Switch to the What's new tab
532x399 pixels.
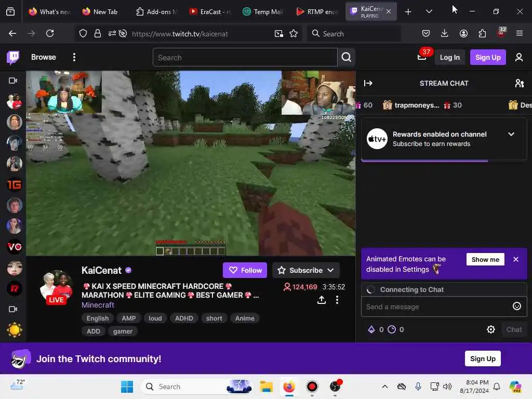[50, 12]
